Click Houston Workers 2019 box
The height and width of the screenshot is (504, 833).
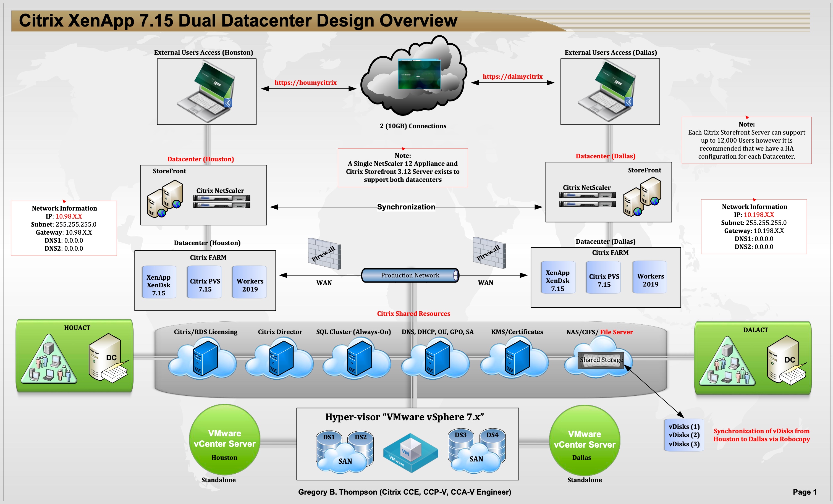tap(250, 282)
